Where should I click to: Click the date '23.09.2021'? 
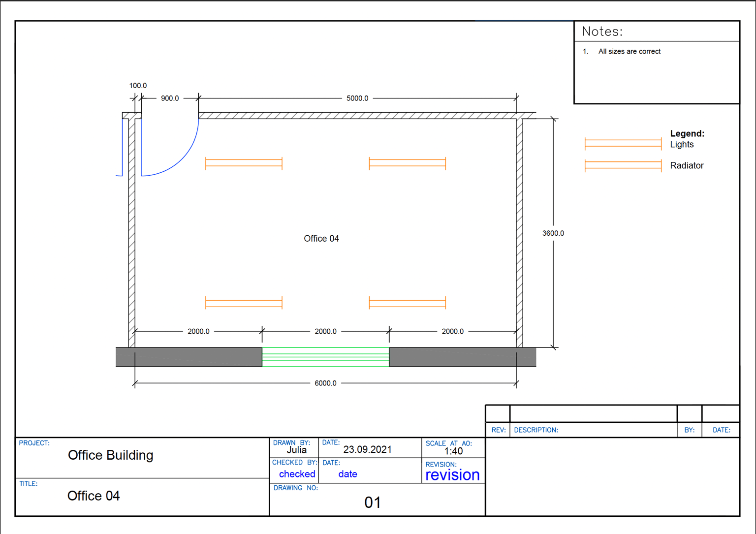coord(367,450)
